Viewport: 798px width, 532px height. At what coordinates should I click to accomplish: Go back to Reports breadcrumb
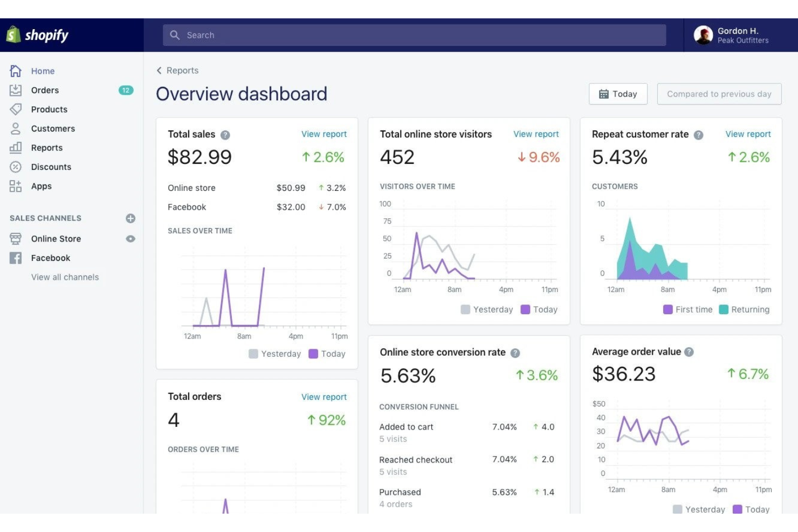pos(182,71)
